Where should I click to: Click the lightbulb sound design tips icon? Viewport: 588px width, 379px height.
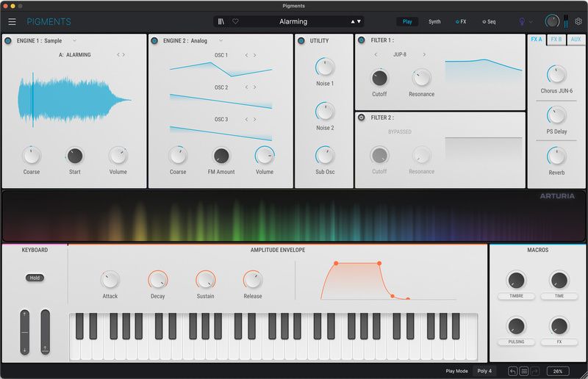[522, 22]
